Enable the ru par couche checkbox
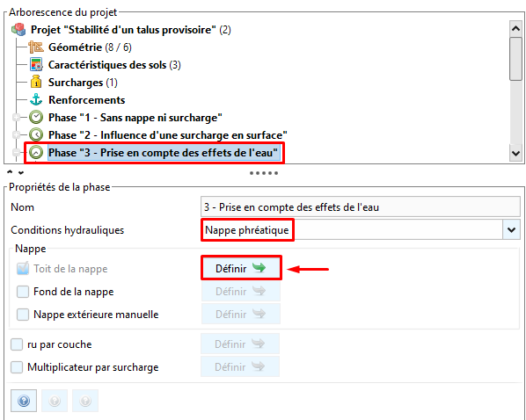This screenshot has width=526, height=420. coord(17,344)
